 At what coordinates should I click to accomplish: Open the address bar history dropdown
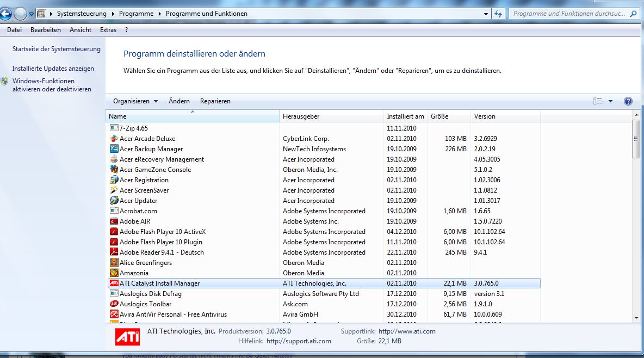point(486,14)
